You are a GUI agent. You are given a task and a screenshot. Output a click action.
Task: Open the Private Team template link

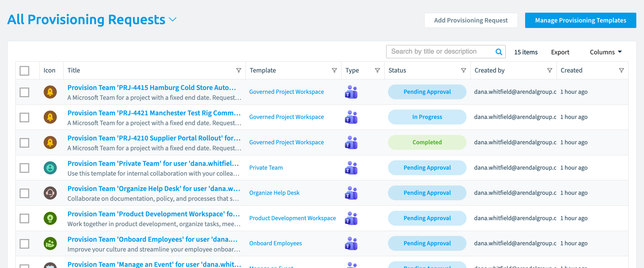266,167
